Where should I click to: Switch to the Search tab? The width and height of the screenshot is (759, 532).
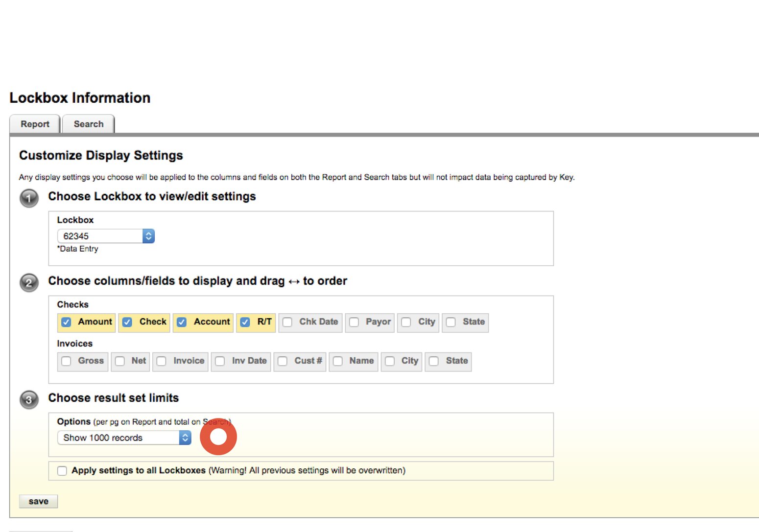click(88, 124)
